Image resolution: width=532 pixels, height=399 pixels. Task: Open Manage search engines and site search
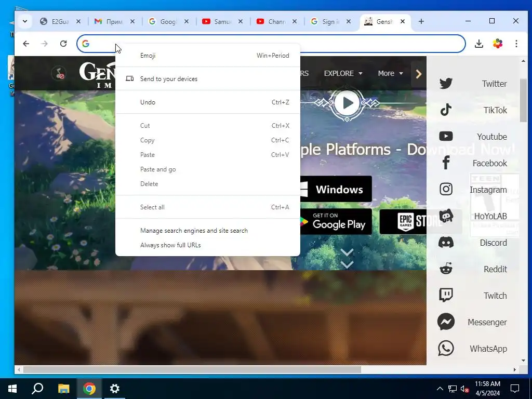[x=208, y=231]
